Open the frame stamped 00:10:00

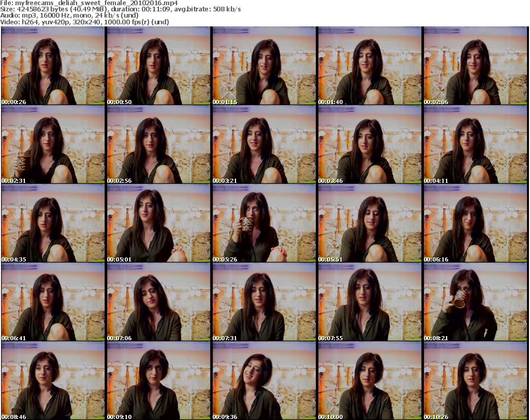click(370, 381)
